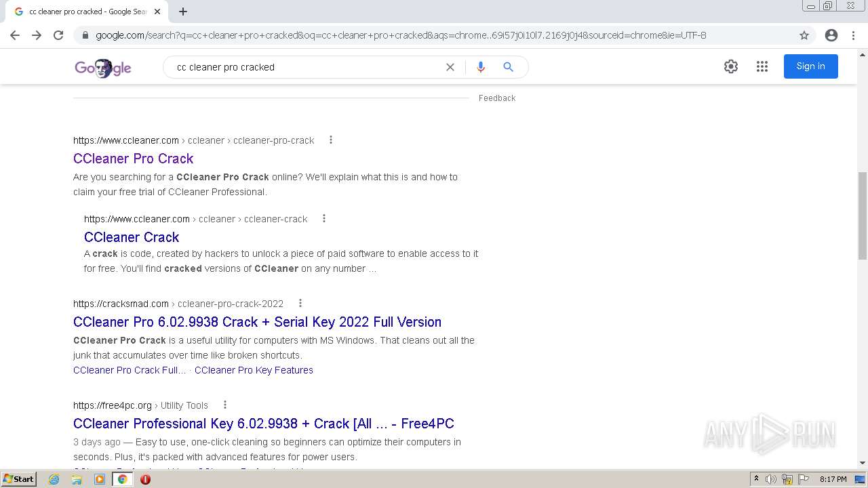Open the Windows Start menu
Screen dimensions: 868x488
pyautogui.click(x=19, y=479)
